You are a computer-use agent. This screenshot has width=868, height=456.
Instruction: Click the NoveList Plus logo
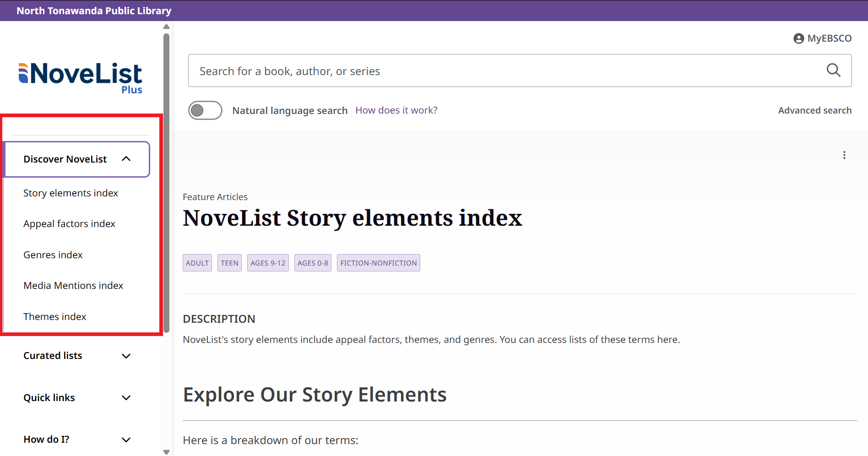tap(81, 78)
